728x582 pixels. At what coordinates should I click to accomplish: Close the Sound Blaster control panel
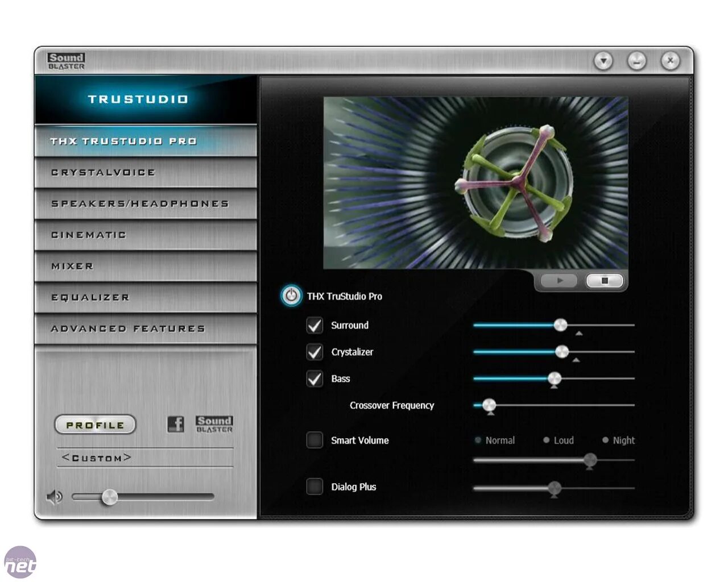(x=671, y=61)
